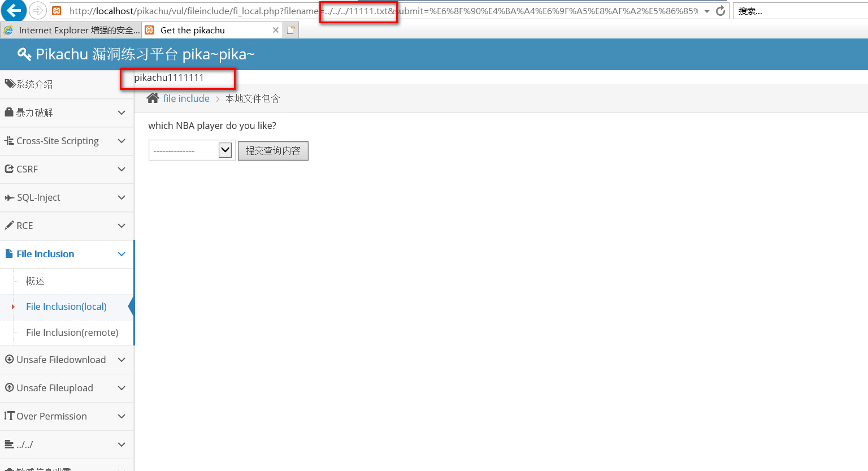868x471 pixels.
Task: Expand the SQL-Inject chevron
Action: pos(121,197)
